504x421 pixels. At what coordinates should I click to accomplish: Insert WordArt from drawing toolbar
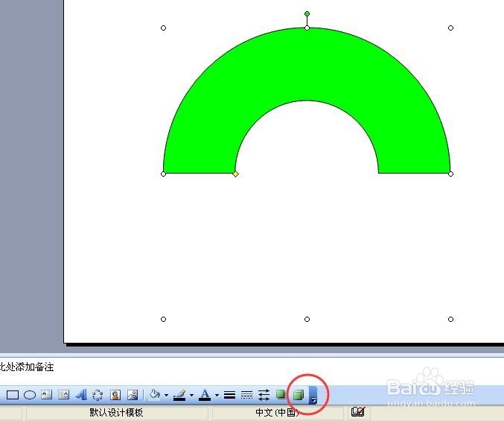point(81,395)
